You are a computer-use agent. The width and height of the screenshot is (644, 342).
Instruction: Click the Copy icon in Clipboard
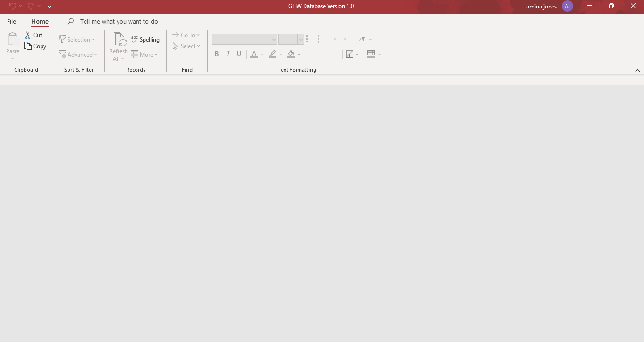tap(28, 46)
